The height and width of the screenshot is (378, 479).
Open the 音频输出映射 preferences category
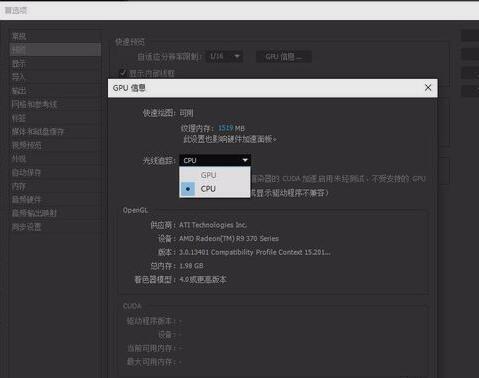click(34, 213)
